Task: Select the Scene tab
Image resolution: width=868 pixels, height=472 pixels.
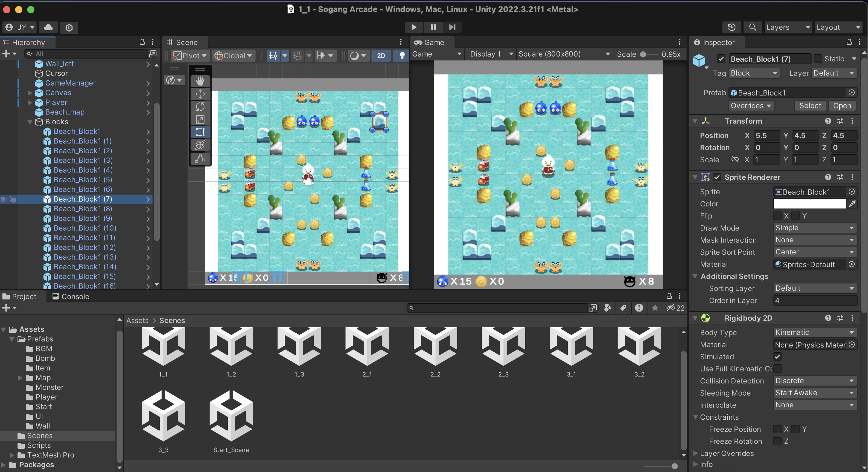Action: 182,43
